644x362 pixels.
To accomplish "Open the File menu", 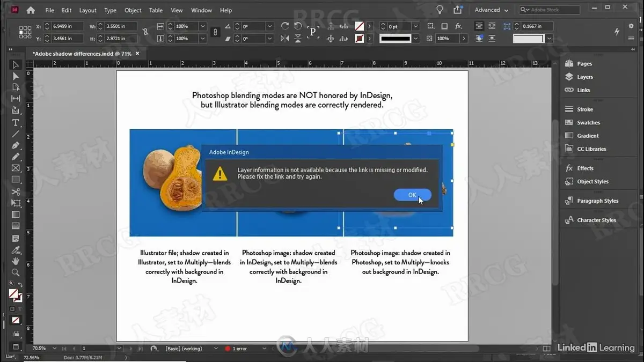I will coord(49,10).
